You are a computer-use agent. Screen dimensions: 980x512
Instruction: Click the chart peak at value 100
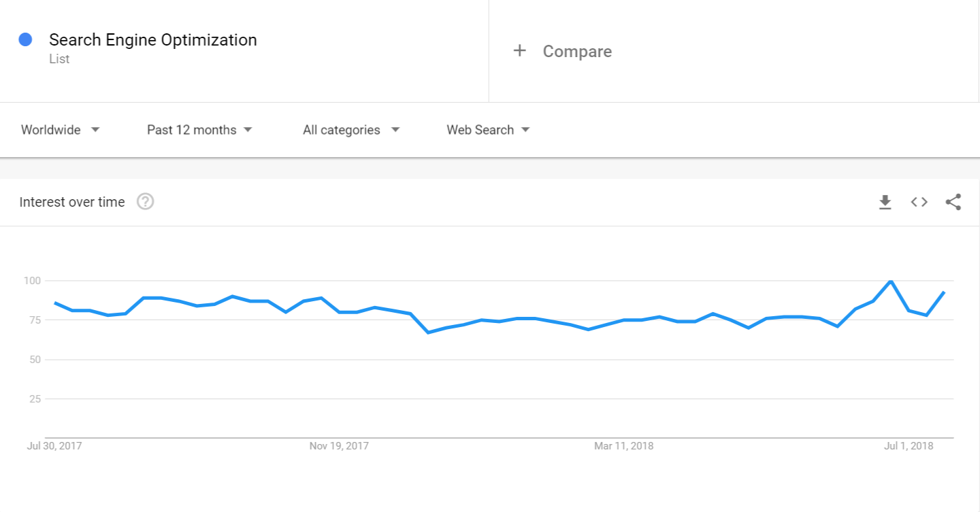(890, 281)
